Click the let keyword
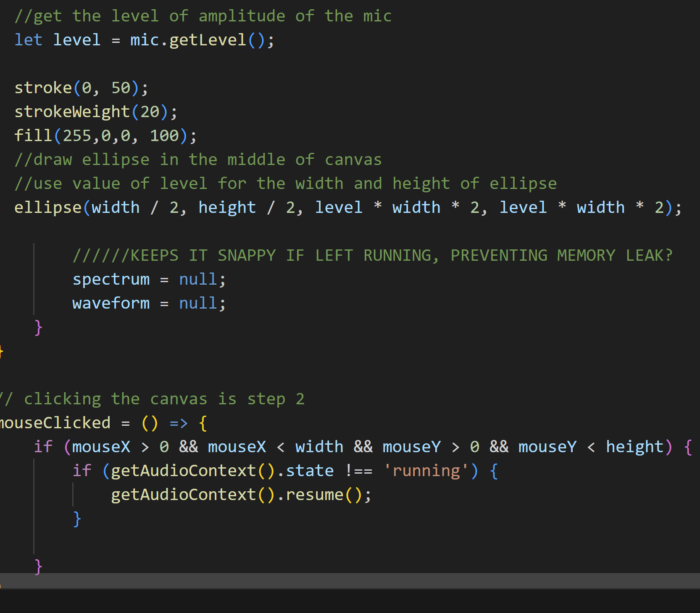 coord(29,40)
